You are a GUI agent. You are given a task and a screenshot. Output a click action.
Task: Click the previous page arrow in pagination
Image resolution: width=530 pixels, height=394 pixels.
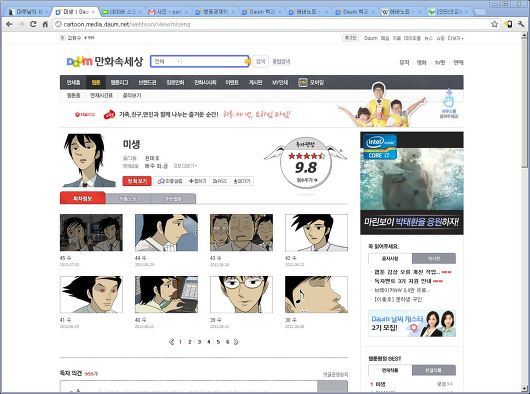click(171, 342)
